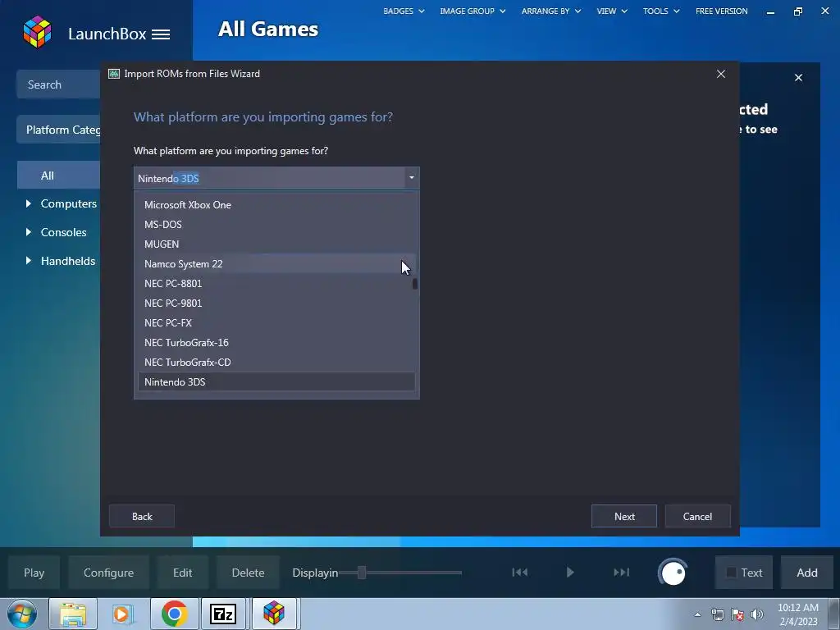Open the Image Group menu
Viewport: 840px width, 630px height.
472,11
